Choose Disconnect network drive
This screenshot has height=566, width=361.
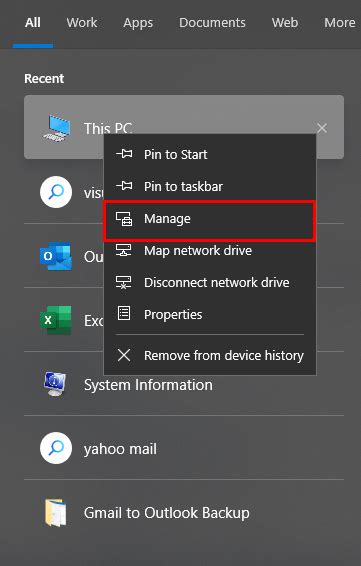[210, 282]
